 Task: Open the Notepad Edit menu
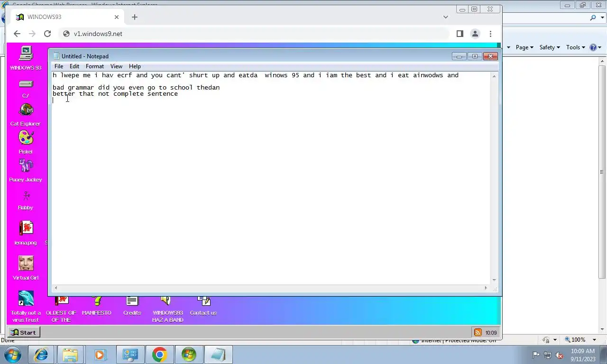click(x=74, y=66)
